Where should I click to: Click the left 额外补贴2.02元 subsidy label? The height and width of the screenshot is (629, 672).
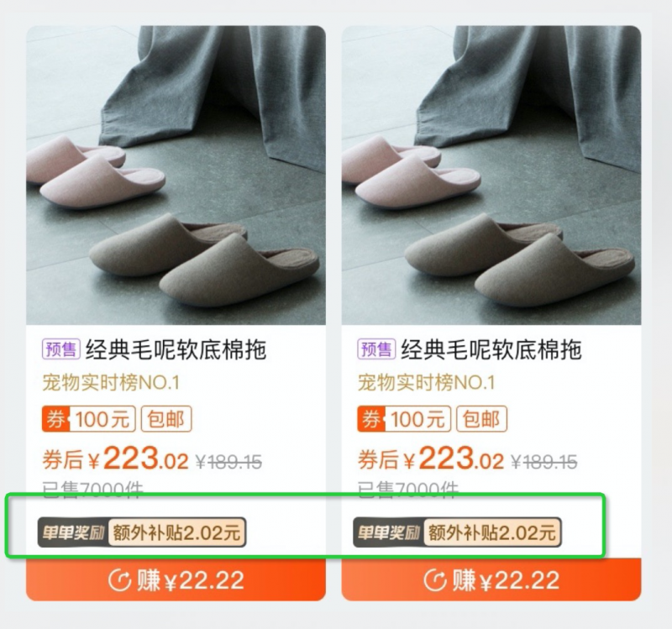177,532
